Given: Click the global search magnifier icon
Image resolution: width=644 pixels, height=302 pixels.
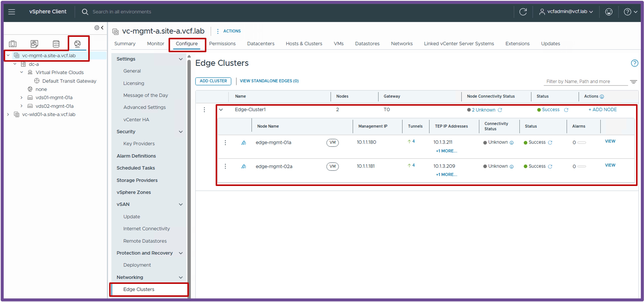Looking at the screenshot, I should (x=85, y=12).
